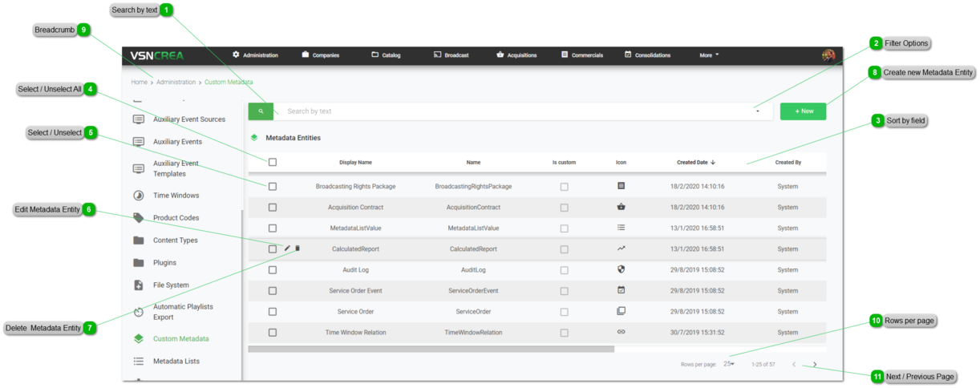Click the green search magnifier button
Viewport: 980px width, 388px height.
261,111
